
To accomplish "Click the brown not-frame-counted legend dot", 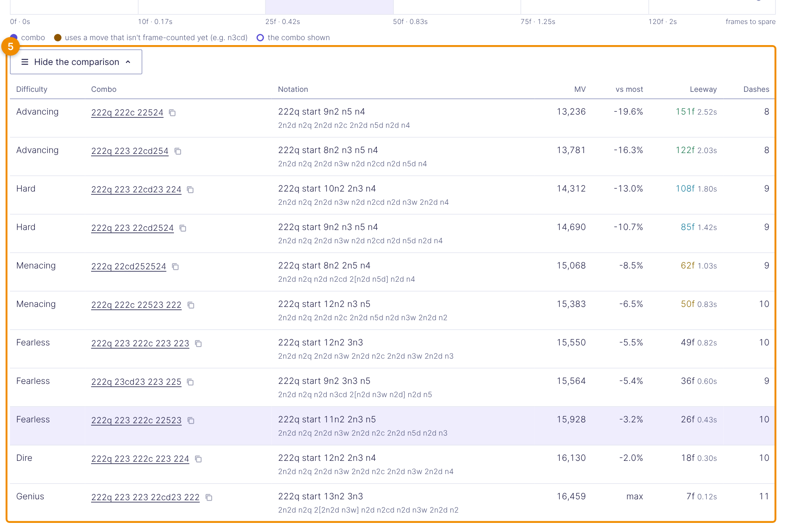I will (x=58, y=38).
